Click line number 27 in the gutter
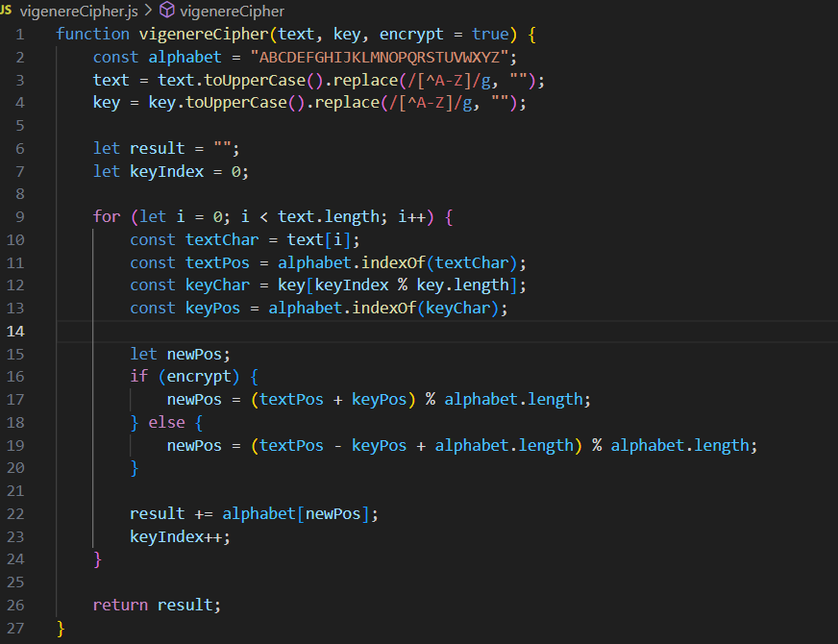This screenshot has height=644, width=838. pos(15,628)
